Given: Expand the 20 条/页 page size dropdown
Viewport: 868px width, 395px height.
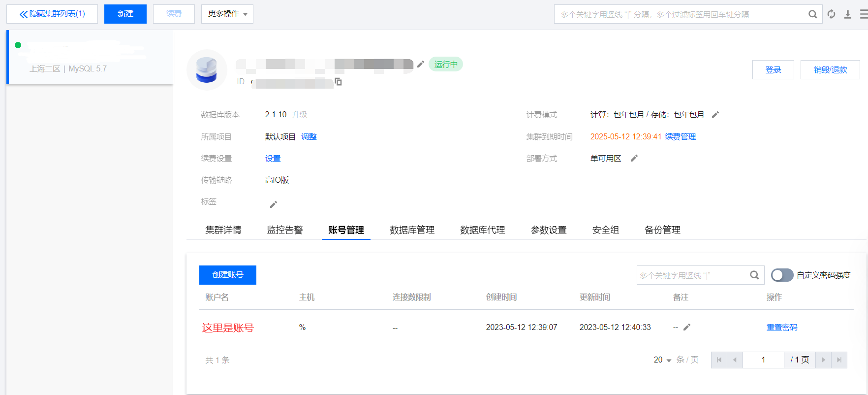Looking at the screenshot, I should 662,360.
